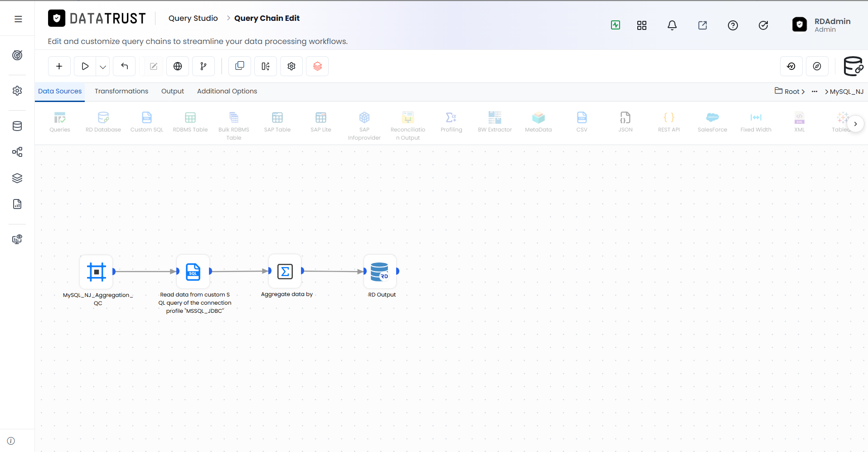Image resolution: width=868 pixels, height=452 pixels.
Task: Select the MySQL_NJ_Aggregation_QC node
Action: click(96, 272)
